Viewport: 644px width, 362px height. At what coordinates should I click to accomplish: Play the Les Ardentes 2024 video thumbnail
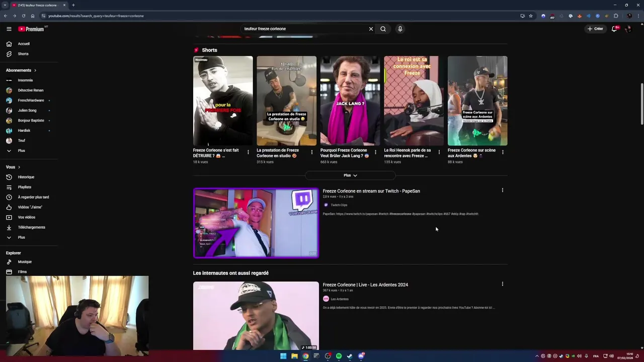(x=256, y=316)
